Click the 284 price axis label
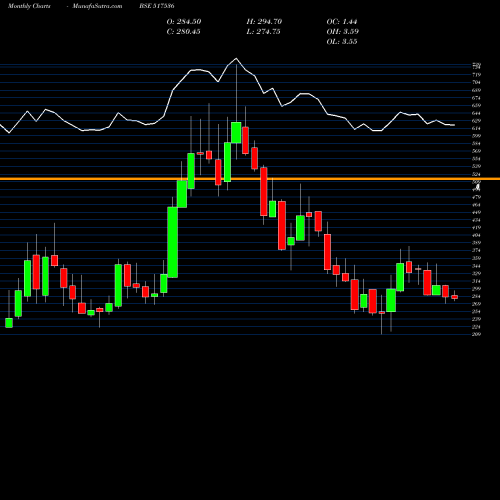500x500 pixels. click(476, 296)
